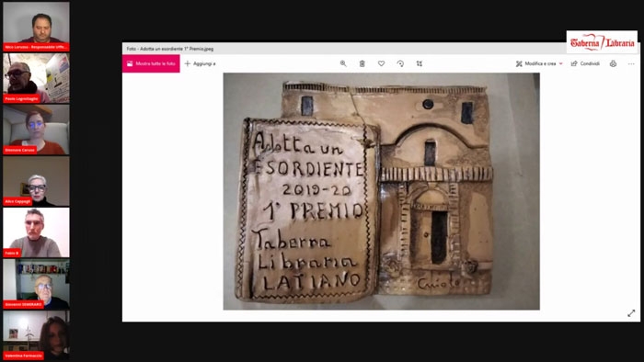Click the Taberna Libraria logo
Screen dimensions: 644x362
point(602,42)
